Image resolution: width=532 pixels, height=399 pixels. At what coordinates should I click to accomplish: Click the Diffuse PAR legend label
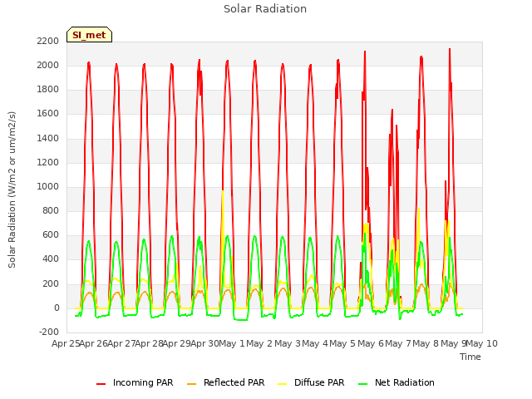coord(319,382)
